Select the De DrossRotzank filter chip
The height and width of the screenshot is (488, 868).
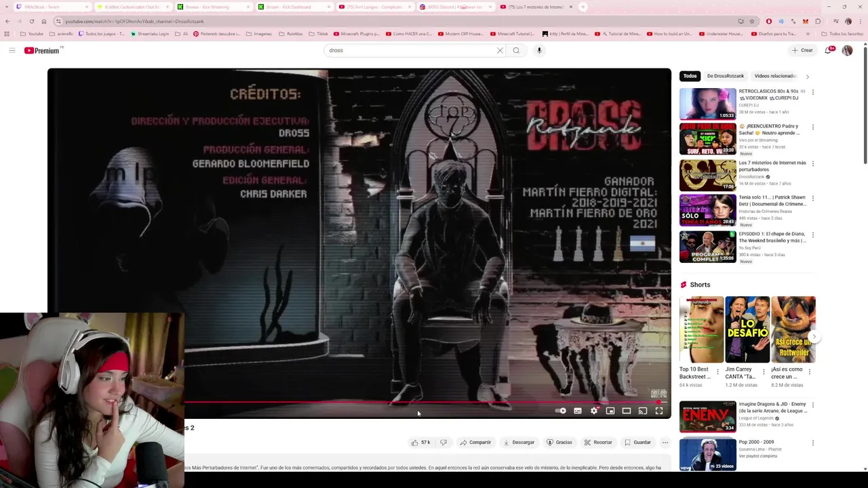click(726, 76)
